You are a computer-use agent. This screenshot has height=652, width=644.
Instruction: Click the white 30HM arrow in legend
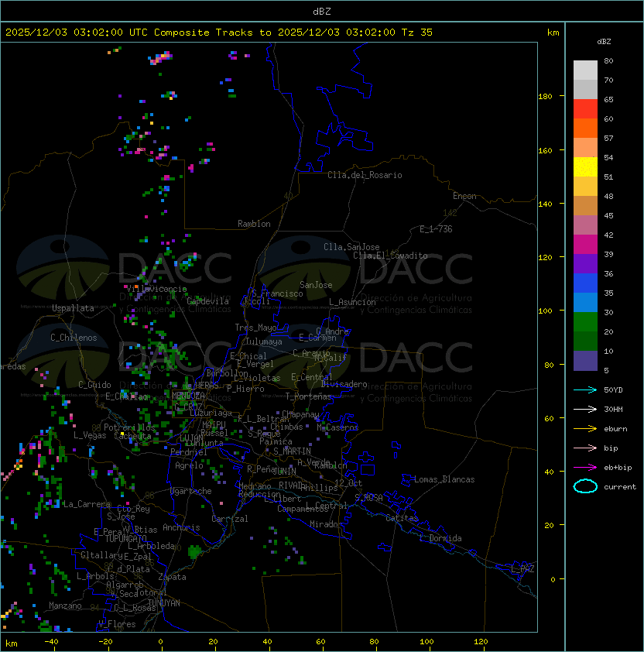[x=585, y=409]
